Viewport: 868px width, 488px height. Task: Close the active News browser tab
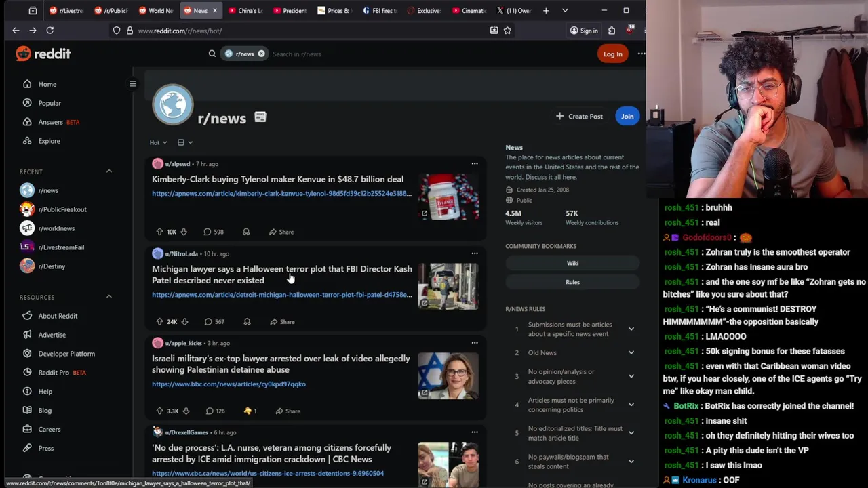(x=215, y=10)
